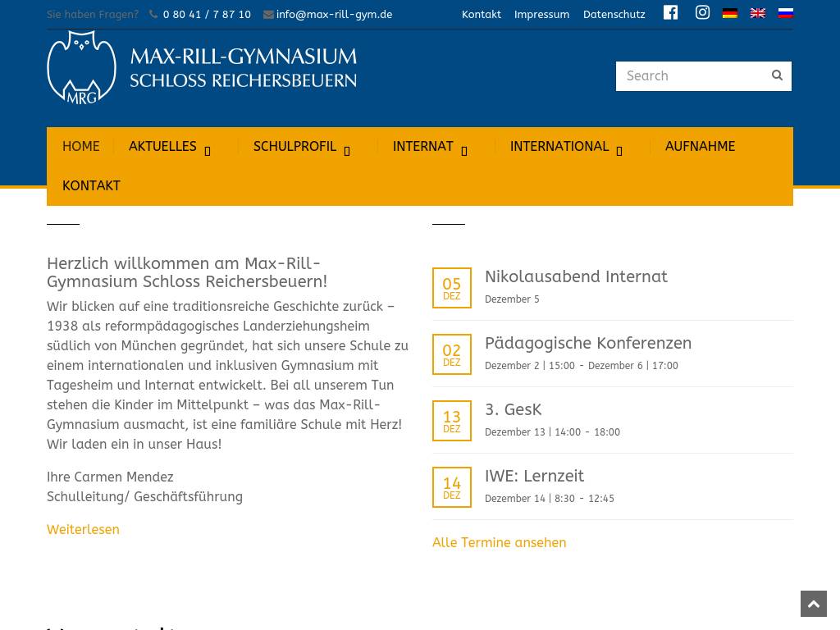The width and height of the screenshot is (840, 630).
Task: Click the Weiterlesen link
Action: pos(83,530)
